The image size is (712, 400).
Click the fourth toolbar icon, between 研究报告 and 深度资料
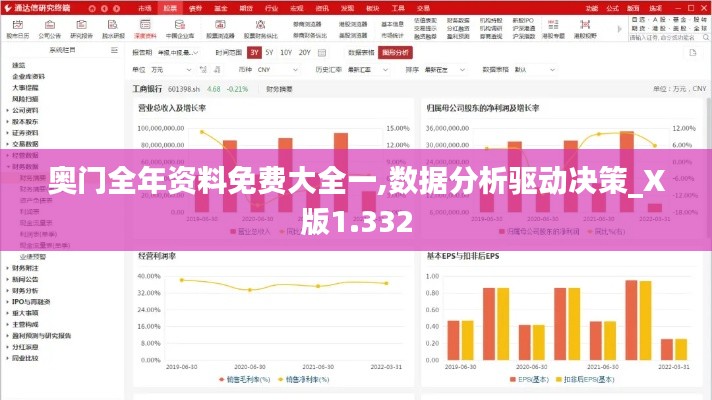pos(113,29)
